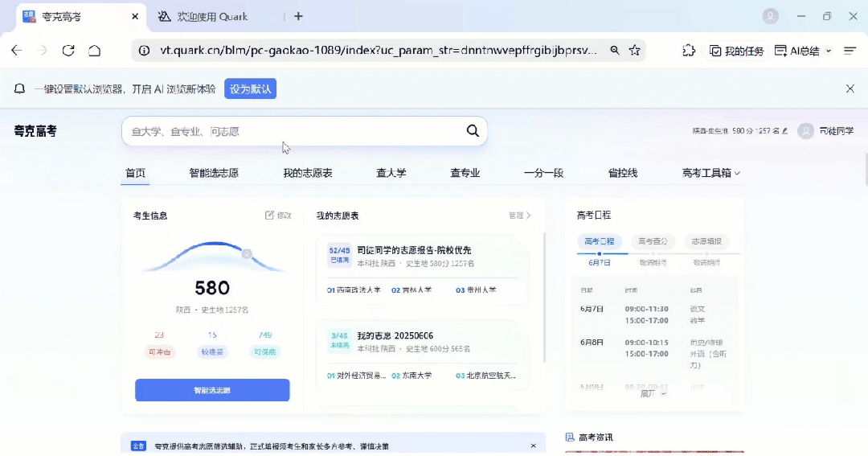The height and width of the screenshot is (456, 868).
Task: Close the 公告 notice bar
Action: coord(533,446)
